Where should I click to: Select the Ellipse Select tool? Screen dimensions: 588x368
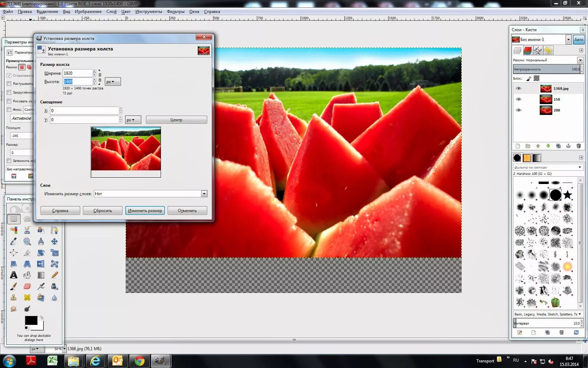(27, 219)
